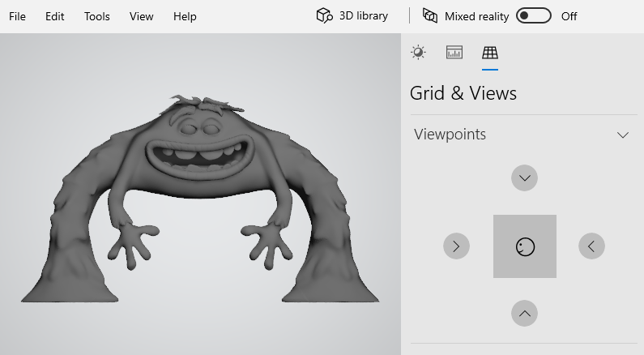Open the Help menu

tap(185, 16)
